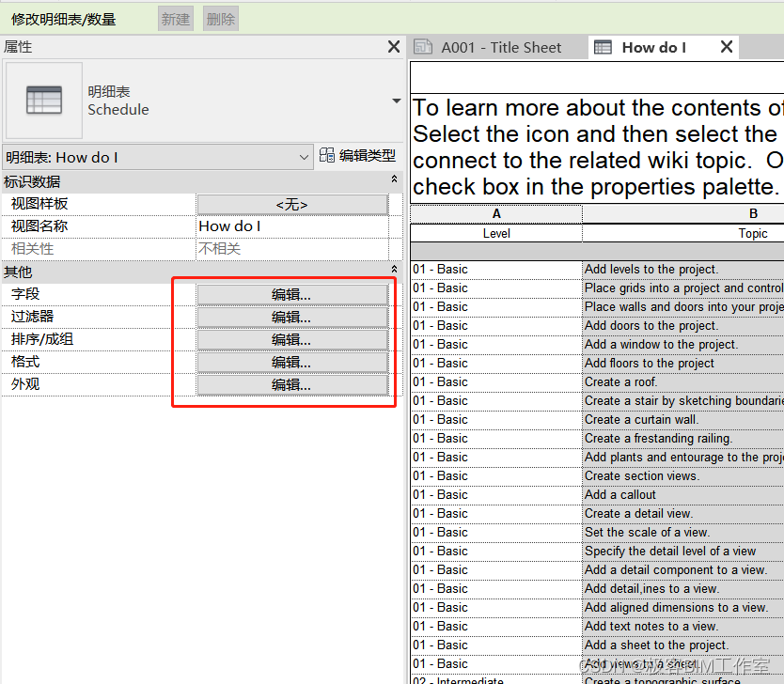This screenshot has height=684, width=784.
Task: Open the type selector dropdown arrow
Action: pyautogui.click(x=397, y=101)
